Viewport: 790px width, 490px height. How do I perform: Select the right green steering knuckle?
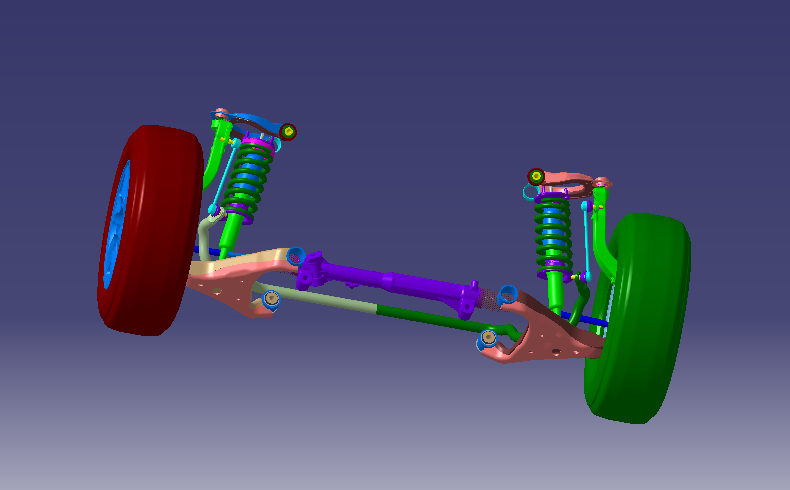point(604,234)
